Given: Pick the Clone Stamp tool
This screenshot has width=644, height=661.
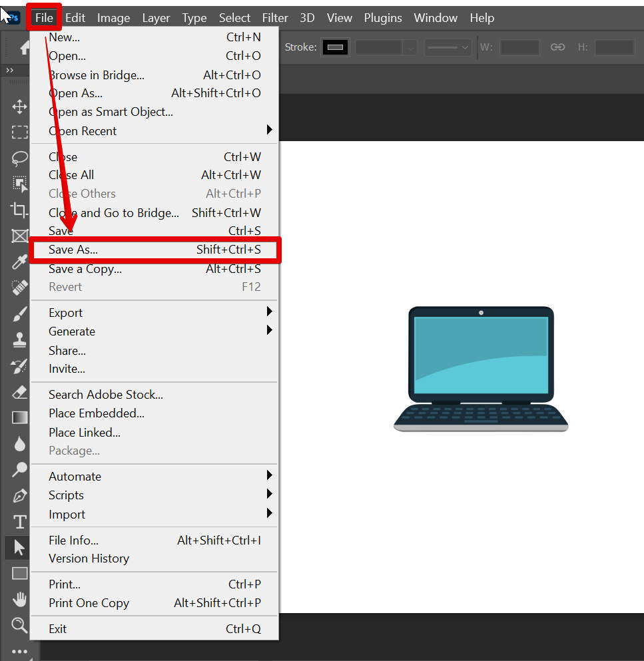Looking at the screenshot, I should [x=19, y=340].
